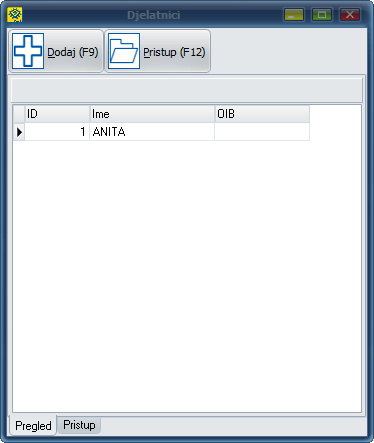This screenshot has height=443, width=374.
Task: Minimize the Djelatnici window
Action: point(294,15)
